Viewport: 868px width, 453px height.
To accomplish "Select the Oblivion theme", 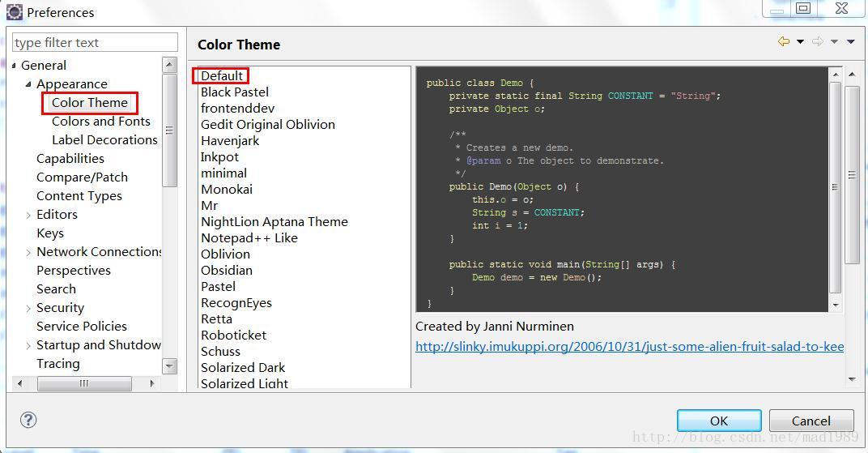I will (225, 254).
